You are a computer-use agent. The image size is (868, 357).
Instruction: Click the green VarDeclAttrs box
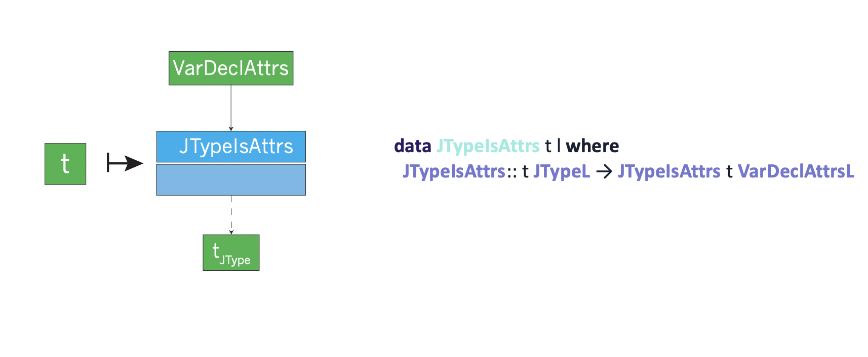pyautogui.click(x=231, y=68)
